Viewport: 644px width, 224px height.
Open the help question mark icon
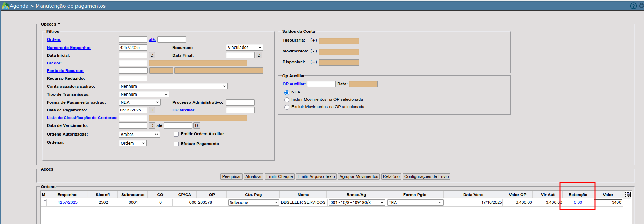click(633, 6)
